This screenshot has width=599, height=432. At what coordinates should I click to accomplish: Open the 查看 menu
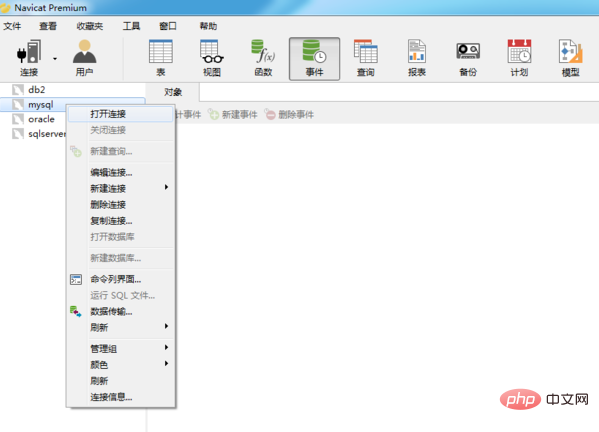48,26
